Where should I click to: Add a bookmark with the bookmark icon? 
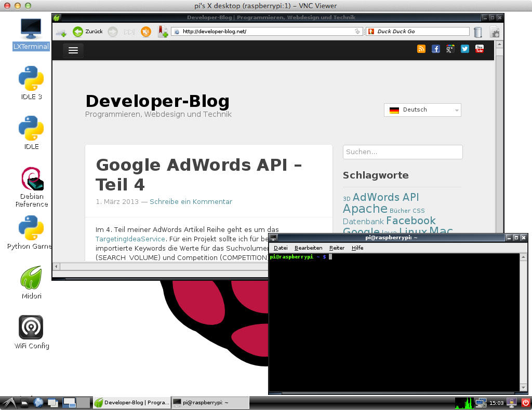[163, 32]
